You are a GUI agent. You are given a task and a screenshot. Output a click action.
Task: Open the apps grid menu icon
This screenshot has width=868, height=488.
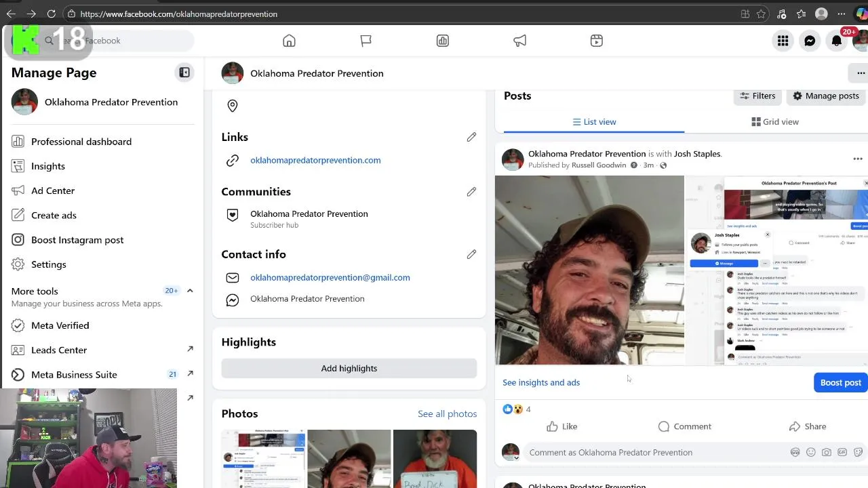(783, 41)
